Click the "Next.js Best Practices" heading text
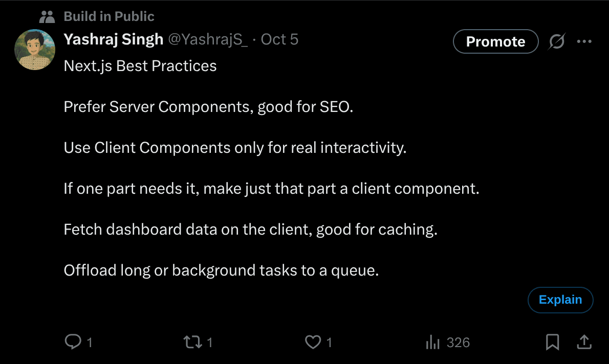 [x=140, y=66]
